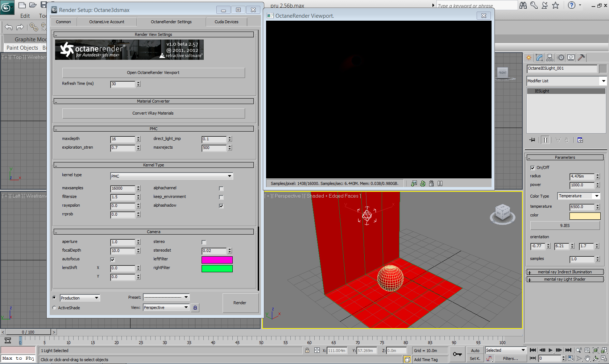This screenshot has width=609, height=364.
Task: Open the Color Type Temperature dropdown
Action: (579, 196)
